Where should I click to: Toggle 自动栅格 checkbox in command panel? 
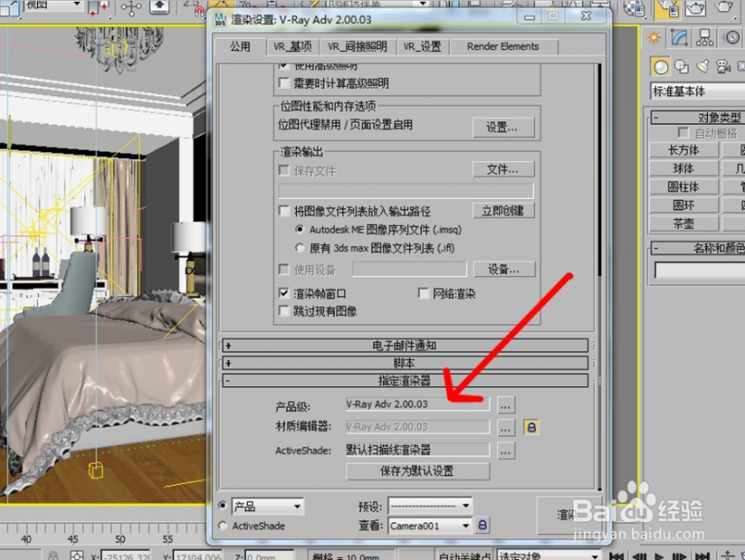click(683, 132)
